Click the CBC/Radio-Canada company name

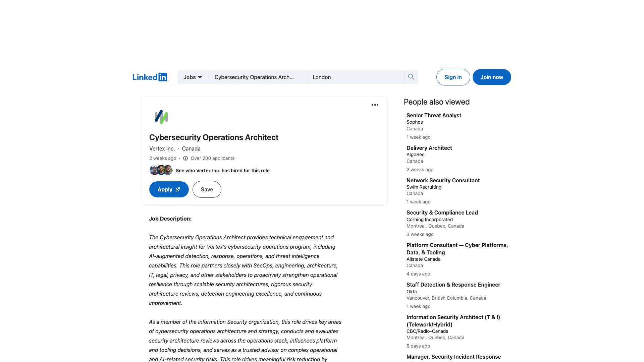coord(427,331)
